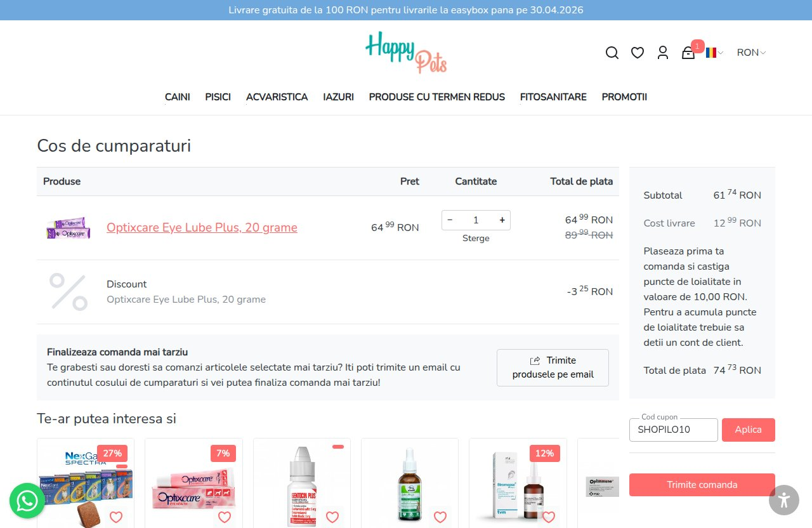
Task: Click the Cost livrare 12.99 RON value
Action: coord(737,223)
